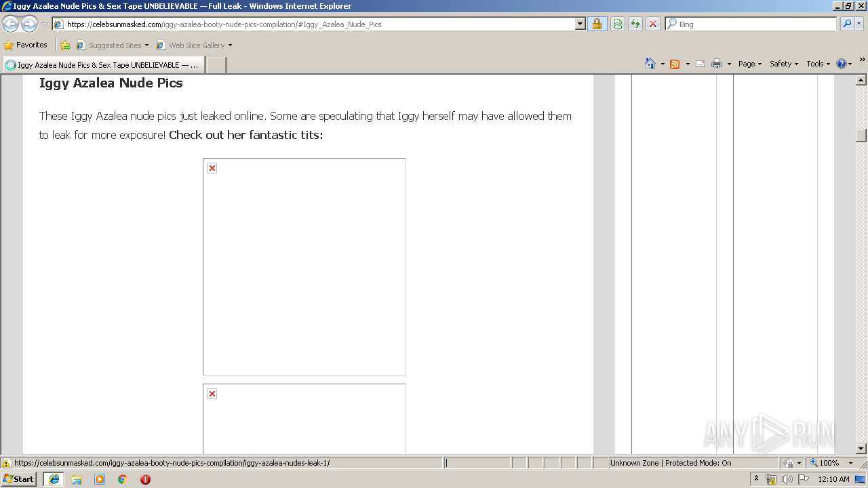Image resolution: width=868 pixels, height=488 pixels.
Task: Open the Safety menu
Action: click(x=784, y=64)
